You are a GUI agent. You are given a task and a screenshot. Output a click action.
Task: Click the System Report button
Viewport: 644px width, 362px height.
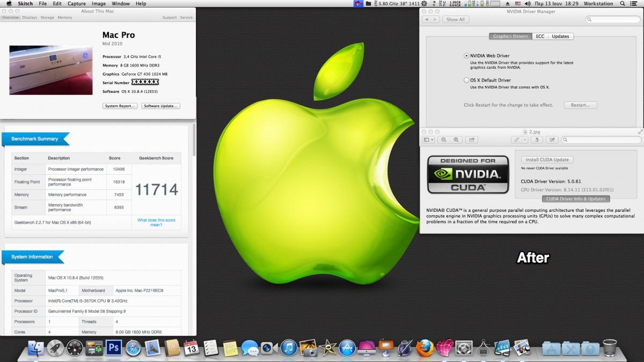[120, 106]
